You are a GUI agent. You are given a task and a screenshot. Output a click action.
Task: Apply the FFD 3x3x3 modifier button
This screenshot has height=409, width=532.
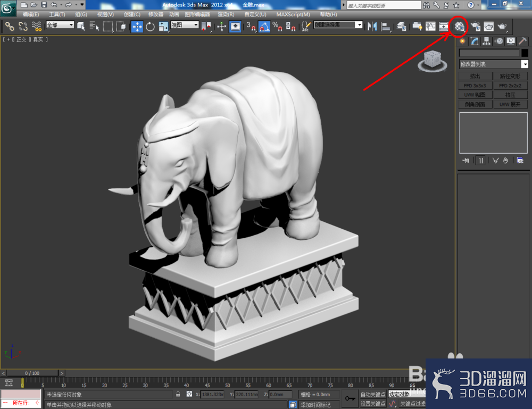coord(475,86)
